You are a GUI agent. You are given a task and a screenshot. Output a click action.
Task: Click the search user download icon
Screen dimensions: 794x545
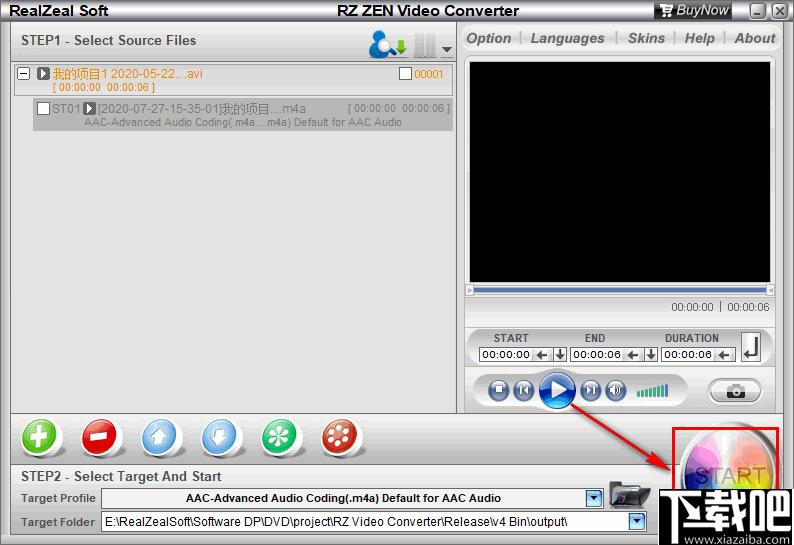[x=387, y=44]
